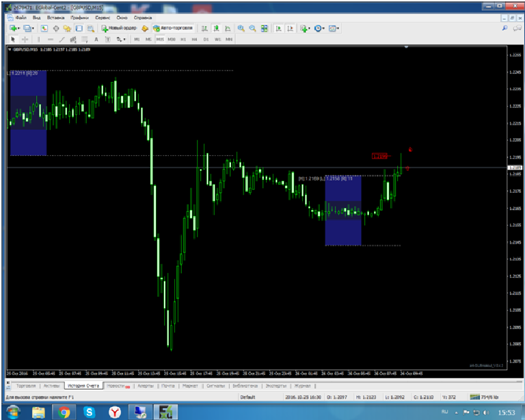The height and width of the screenshot is (420, 525).
Task: Switch timeframe to D1
Action: coord(206,40)
